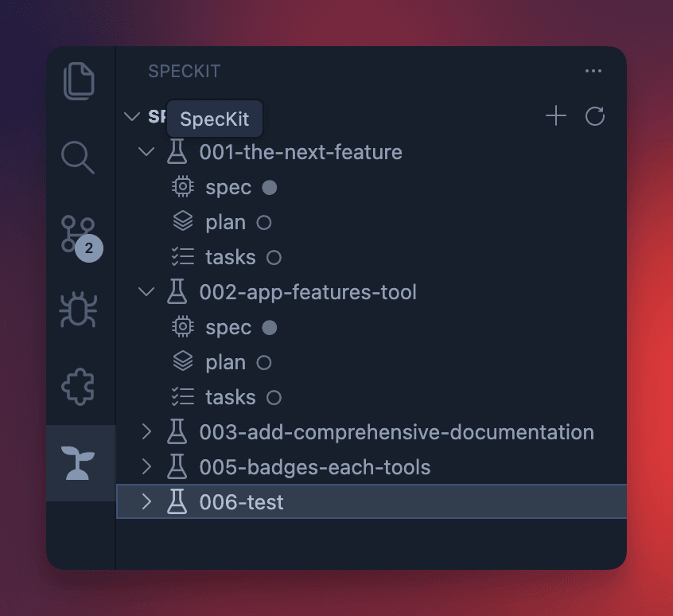Open the Explorer view icon
Screen dimensions: 673x616
coord(79,80)
